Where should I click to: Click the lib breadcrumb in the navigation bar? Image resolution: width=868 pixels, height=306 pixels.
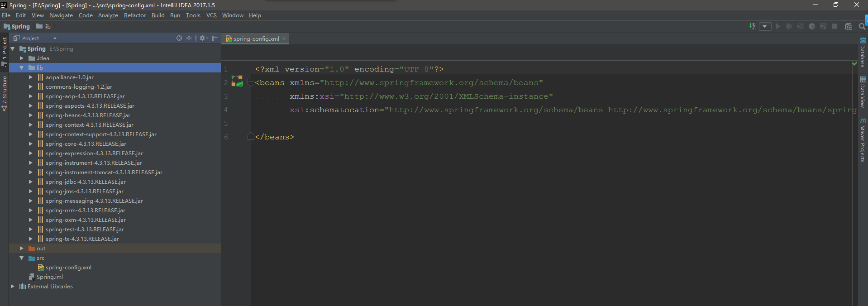(x=44, y=26)
